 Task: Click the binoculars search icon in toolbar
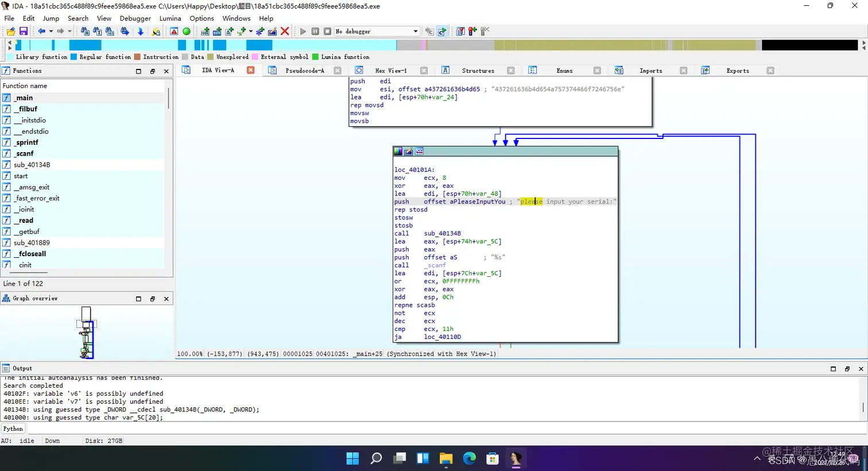pyautogui.click(x=85, y=31)
